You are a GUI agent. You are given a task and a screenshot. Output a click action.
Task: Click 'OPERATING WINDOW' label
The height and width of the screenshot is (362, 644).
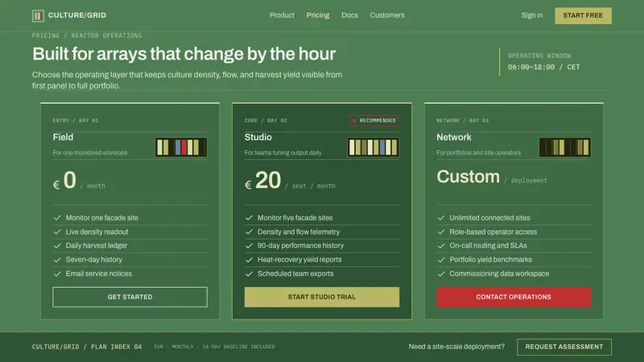(539, 56)
